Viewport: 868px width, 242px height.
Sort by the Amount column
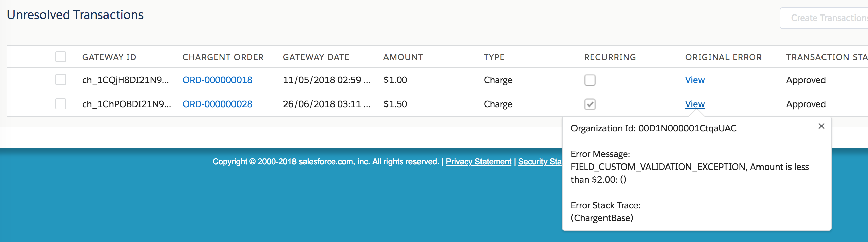pyautogui.click(x=403, y=57)
